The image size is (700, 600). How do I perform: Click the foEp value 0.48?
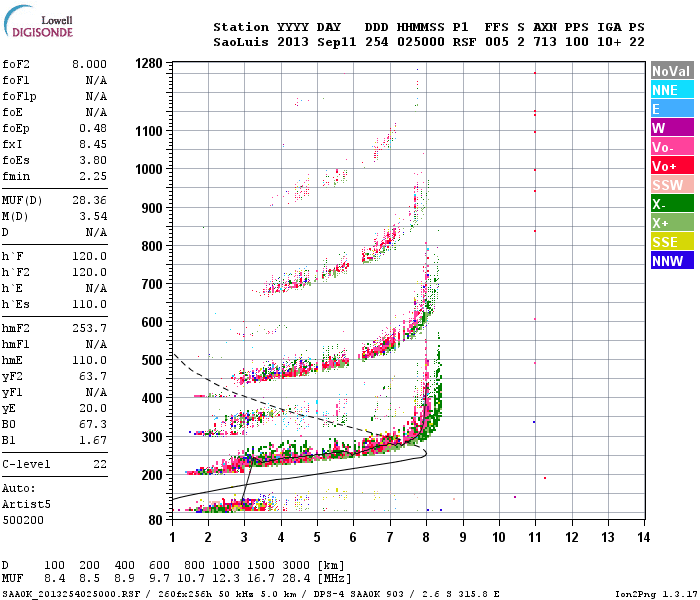click(x=93, y=128)
